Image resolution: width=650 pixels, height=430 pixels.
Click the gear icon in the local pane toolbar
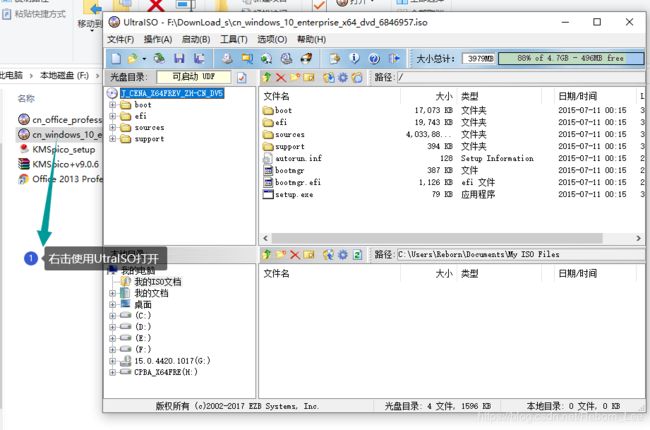(343, 254)
